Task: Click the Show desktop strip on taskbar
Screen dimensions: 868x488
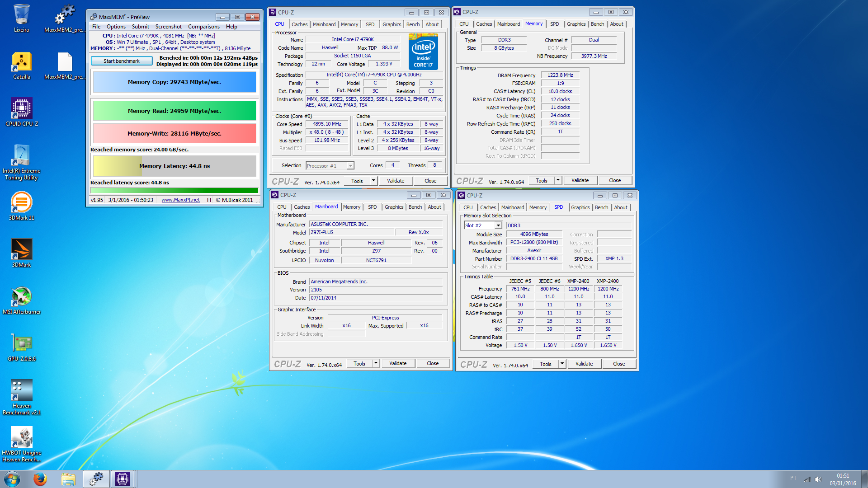Action: [x=864, y=479]
